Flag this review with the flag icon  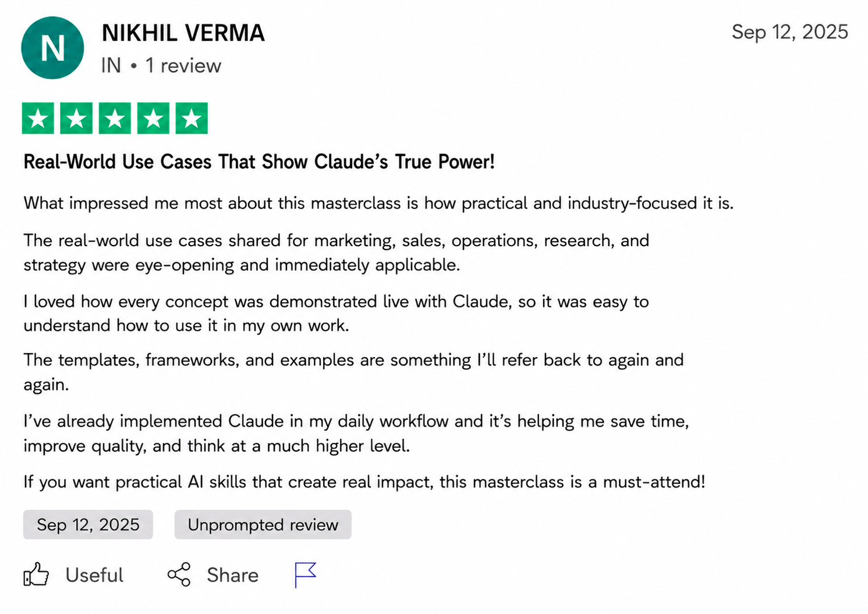[x=305, y=574]
